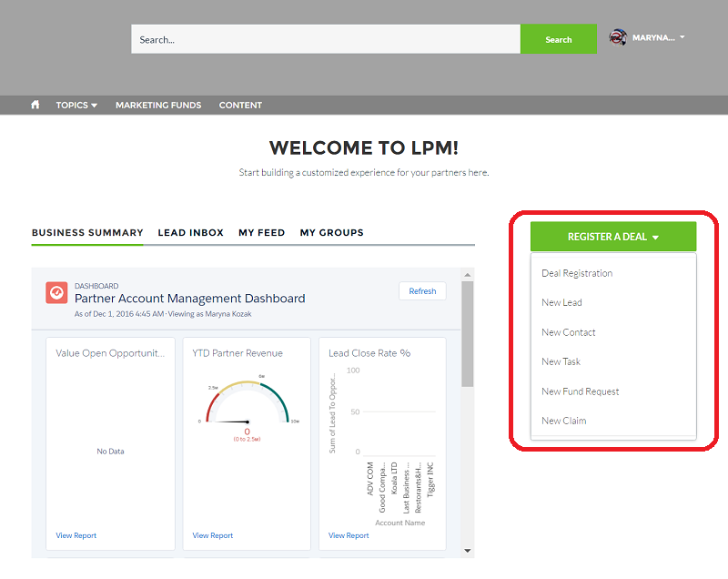Open the Content nav item

pyautogui.click(x=240, y=105)
